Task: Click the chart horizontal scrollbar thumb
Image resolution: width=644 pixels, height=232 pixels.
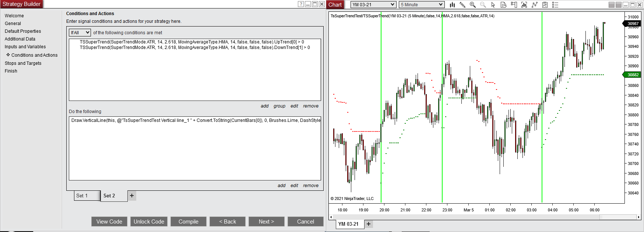Action: coord(618,217)
